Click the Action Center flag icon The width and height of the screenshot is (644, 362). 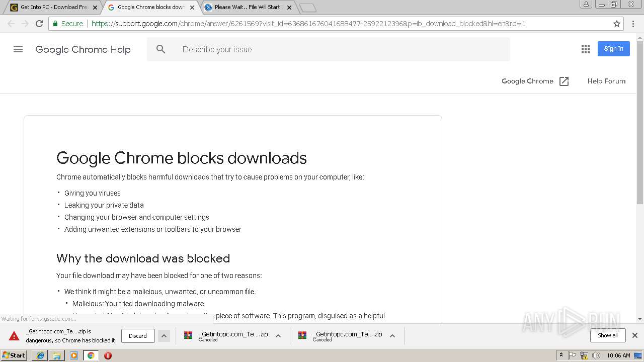(572, 355)
